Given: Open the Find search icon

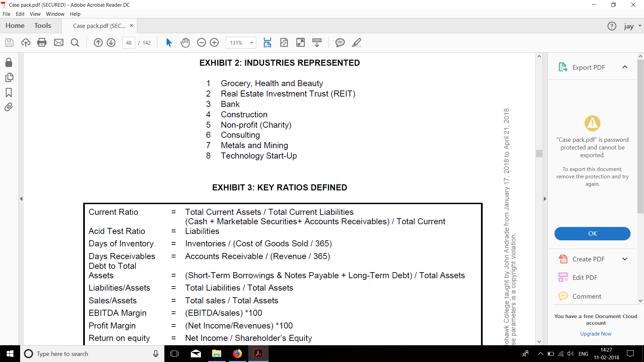Looking at the screenshot, I should (x=75, y=43).
